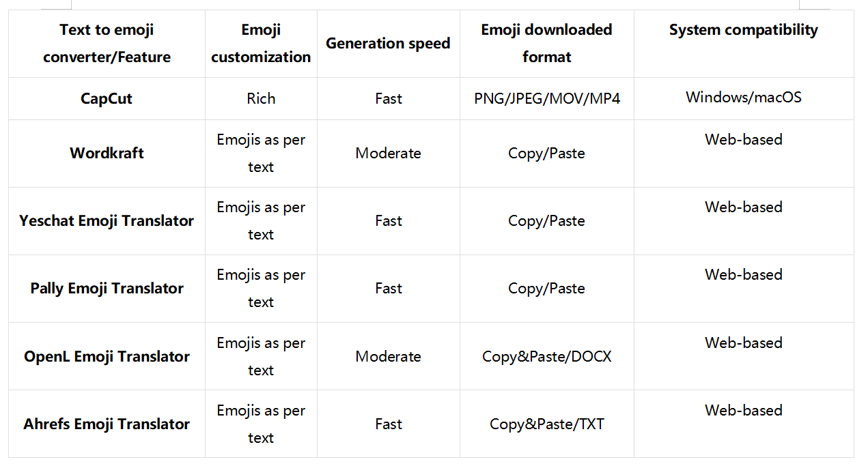Click the Pally Emoji Translator cell
868x466 pixels.
[107, 288]
